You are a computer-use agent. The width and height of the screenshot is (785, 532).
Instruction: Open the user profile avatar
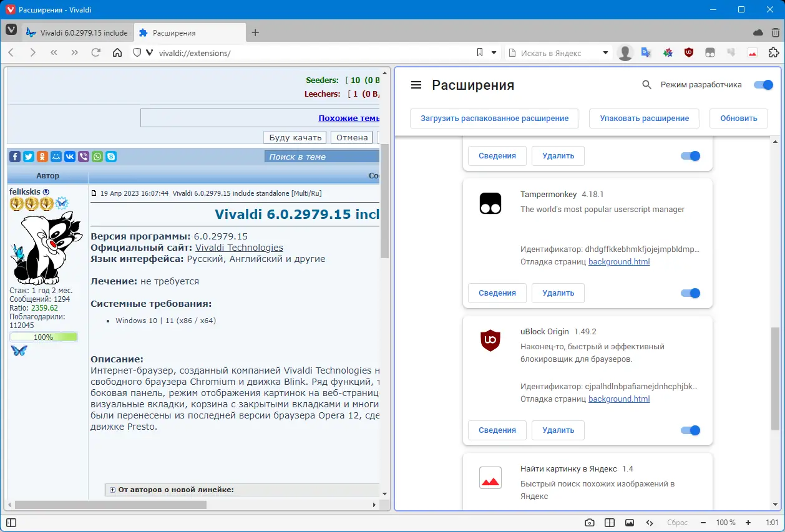click(625, 53)
